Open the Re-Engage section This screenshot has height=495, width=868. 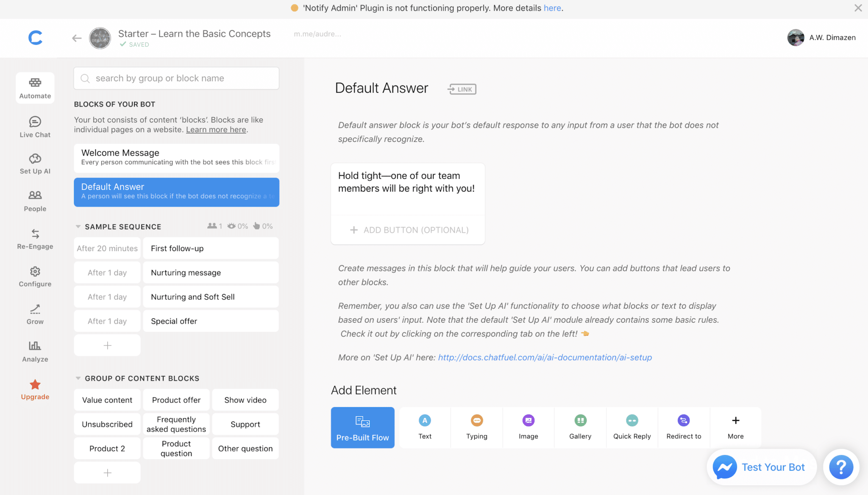click(35, 238)
